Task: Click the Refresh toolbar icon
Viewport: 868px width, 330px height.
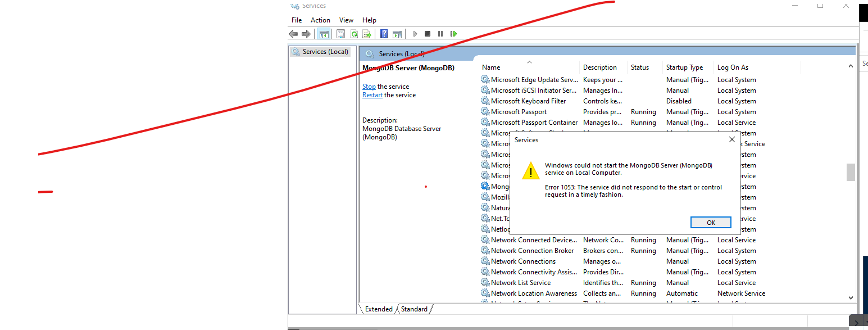Action: [x=354, y=34]
